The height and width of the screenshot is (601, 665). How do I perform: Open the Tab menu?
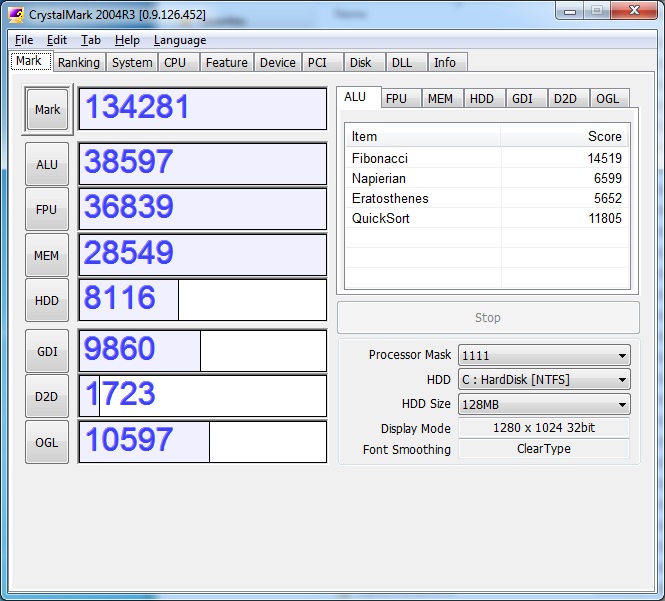[x=91, y=40]
